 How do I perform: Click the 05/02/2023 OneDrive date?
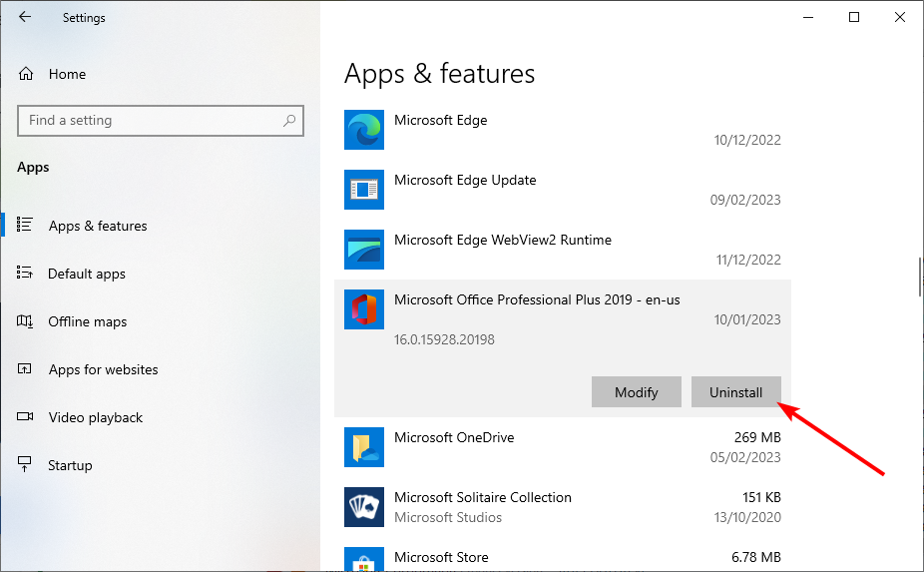[745, 457]
